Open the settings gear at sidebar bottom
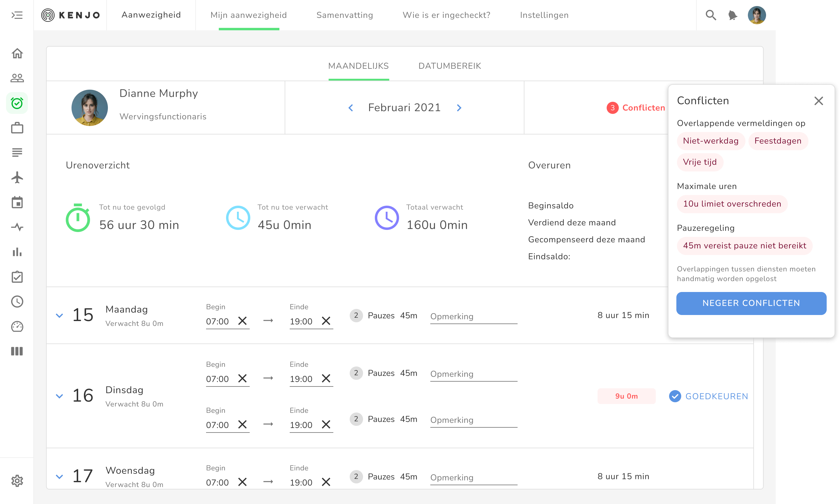840x504 pixels. click(x=17, y=481)
